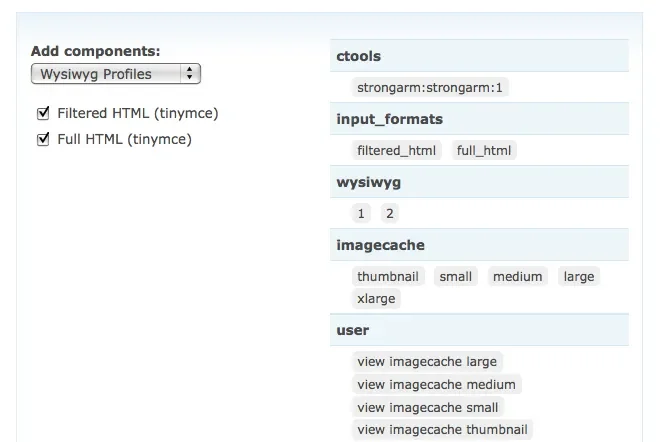This screenshot has height=442, width=671.
Task: Select 'view imagecache small' permission
Action: click(x=428, y=407)
